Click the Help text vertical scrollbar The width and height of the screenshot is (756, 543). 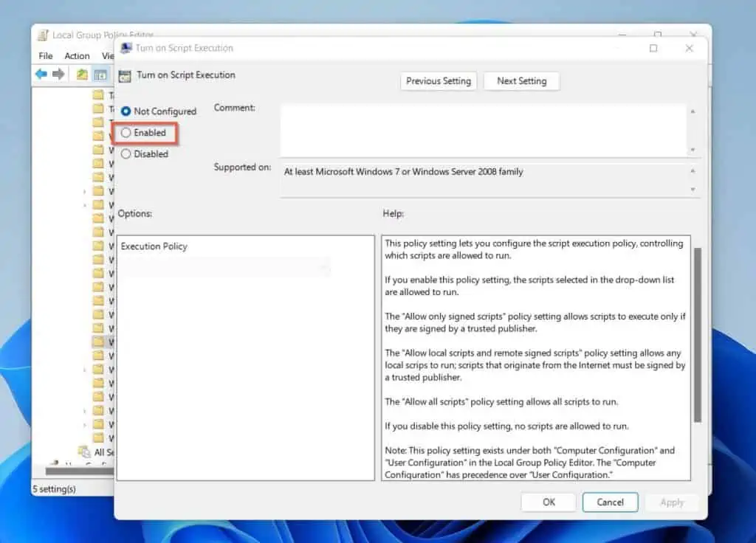[x=697, y=336]
